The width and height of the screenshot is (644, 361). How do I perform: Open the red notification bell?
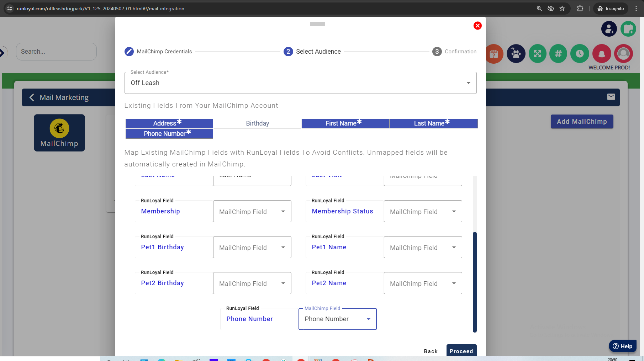[602, 54]
